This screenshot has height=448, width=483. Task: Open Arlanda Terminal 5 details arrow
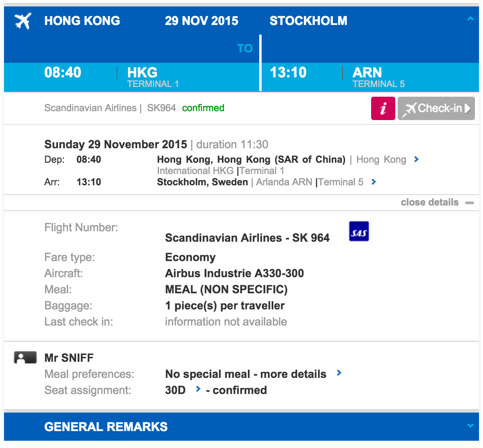pyautogui.click(x=374, y=182)
